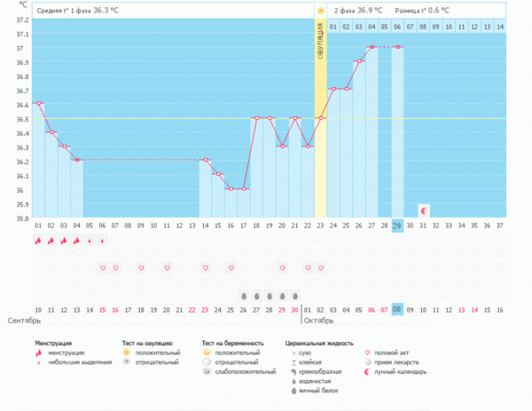Click the positive ovulation sun icon above chart
532x411 pixels.
pyautogui.click(x=321, y=11)
